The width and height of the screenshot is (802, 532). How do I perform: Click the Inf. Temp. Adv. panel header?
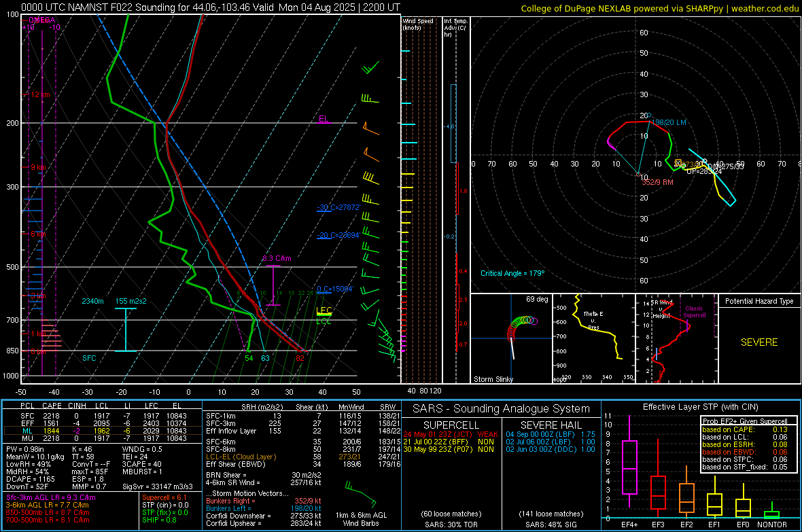coord(455,28)
